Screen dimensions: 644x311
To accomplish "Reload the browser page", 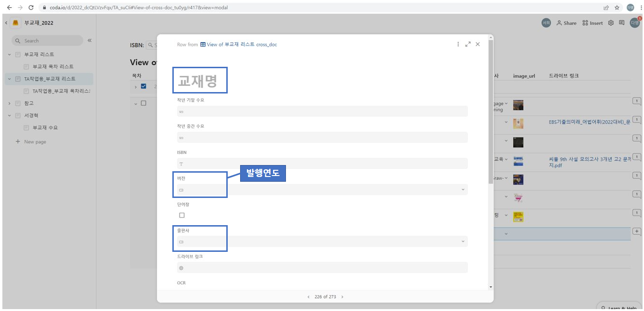I will 31,8.
